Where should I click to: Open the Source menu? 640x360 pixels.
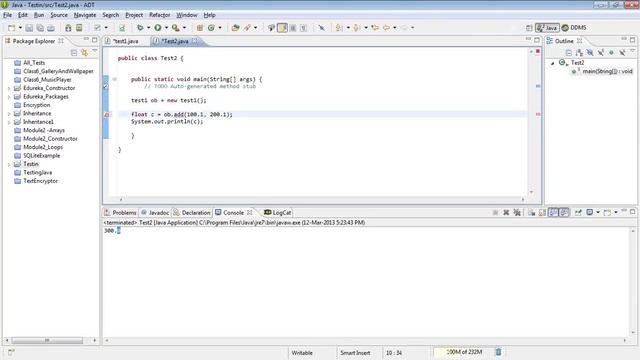click(x=59, y=15)
